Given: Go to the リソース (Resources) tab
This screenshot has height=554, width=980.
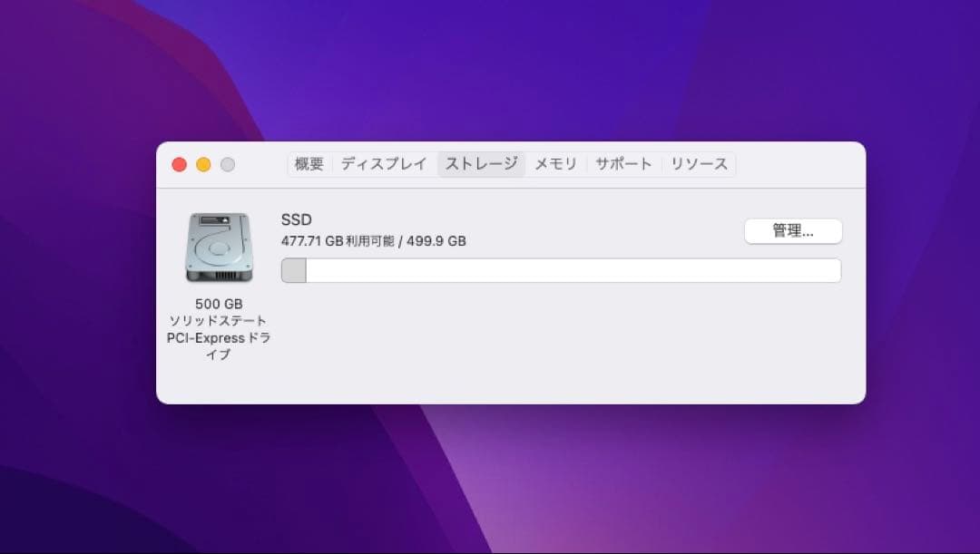Looking at the screenshot, I should [699, 164].
